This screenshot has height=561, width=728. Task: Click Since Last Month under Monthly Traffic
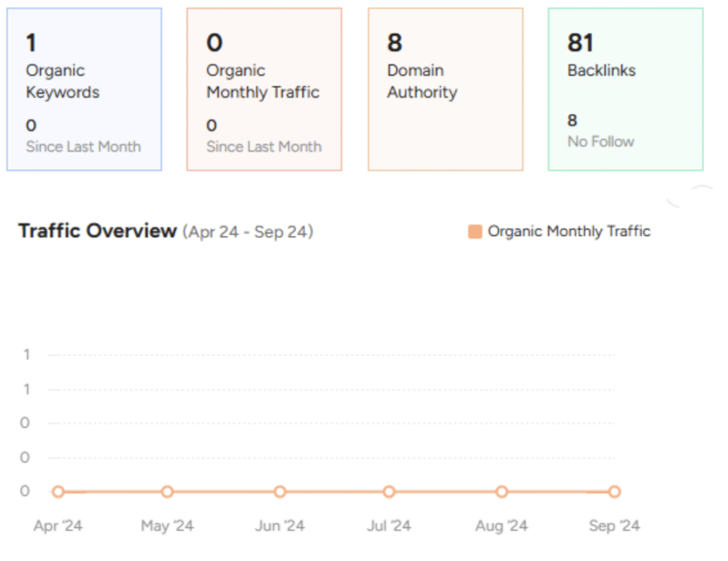click(x=264, y=147)
